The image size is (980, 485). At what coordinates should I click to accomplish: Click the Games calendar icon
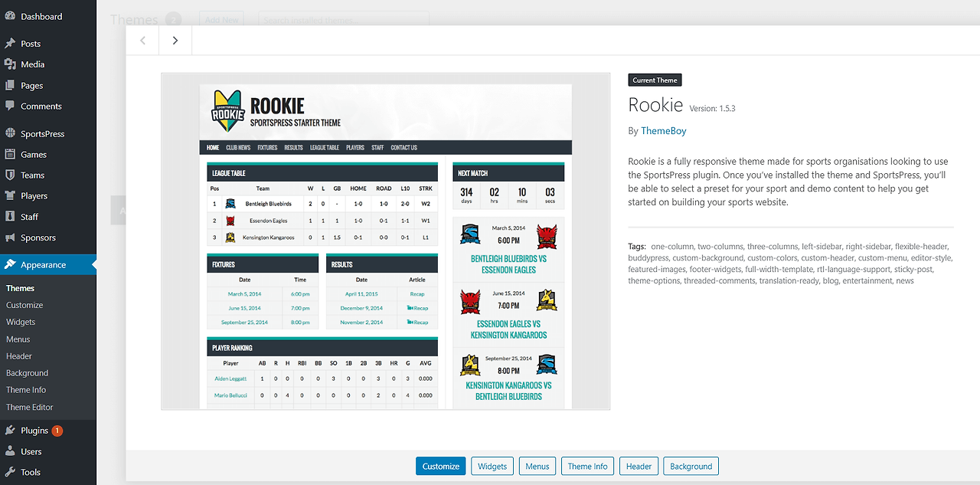pos(10,154)
